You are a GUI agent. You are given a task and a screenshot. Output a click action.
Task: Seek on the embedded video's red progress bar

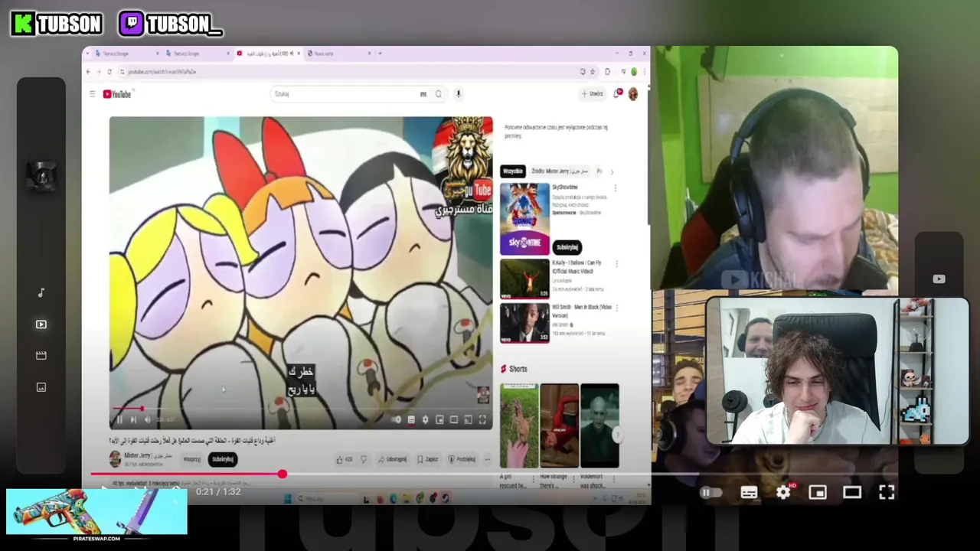click(x=301, y=409)
